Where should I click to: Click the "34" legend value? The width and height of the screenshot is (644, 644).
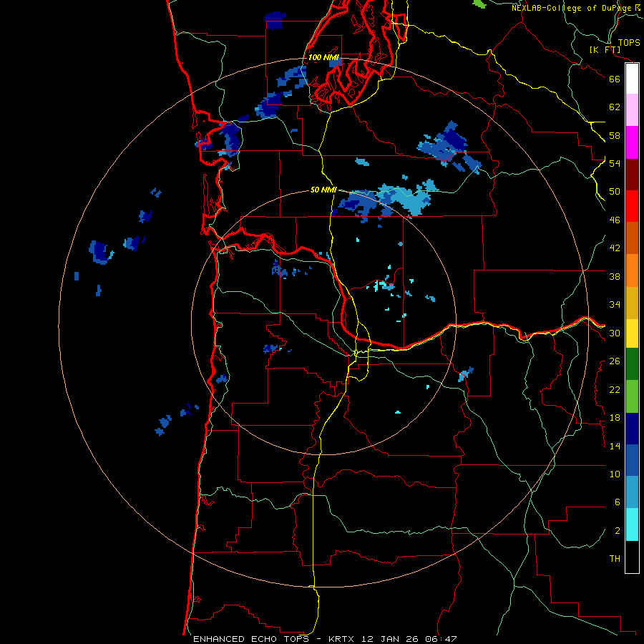615,305
